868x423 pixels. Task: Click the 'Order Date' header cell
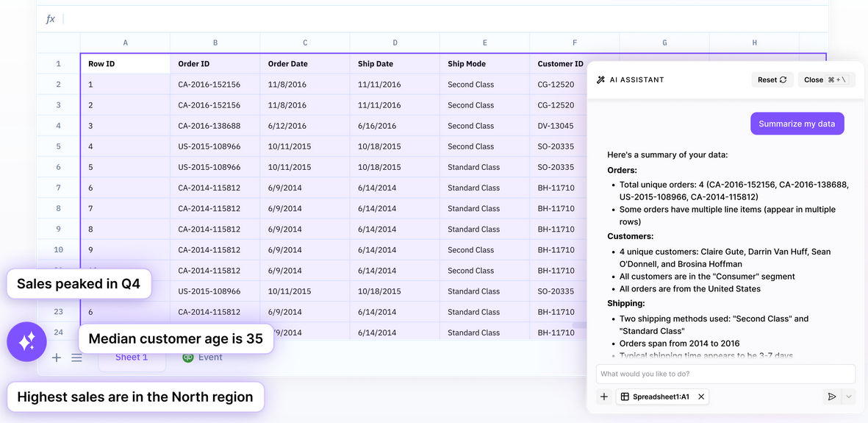(305, 64)
